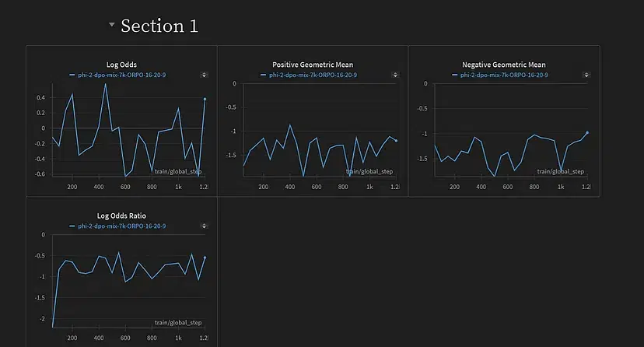Select run name in Positive Geometric Mean legend

point(311,75)
